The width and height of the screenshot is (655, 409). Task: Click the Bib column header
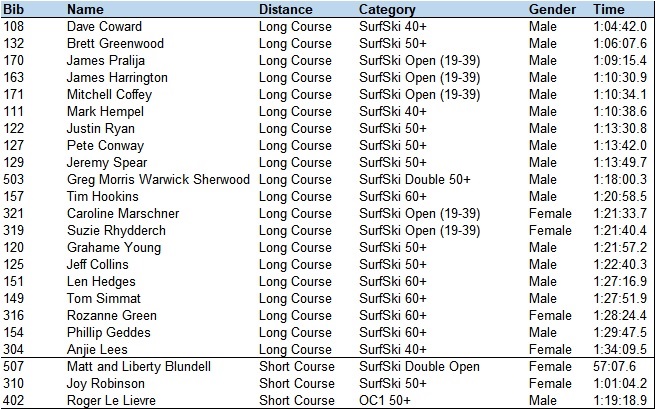[14, 9]
